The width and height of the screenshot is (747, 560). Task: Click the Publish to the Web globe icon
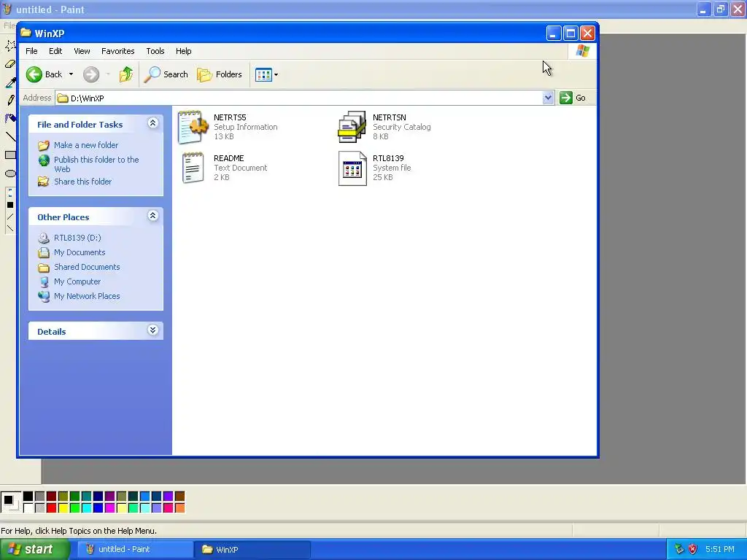click(x=44, y=160)
